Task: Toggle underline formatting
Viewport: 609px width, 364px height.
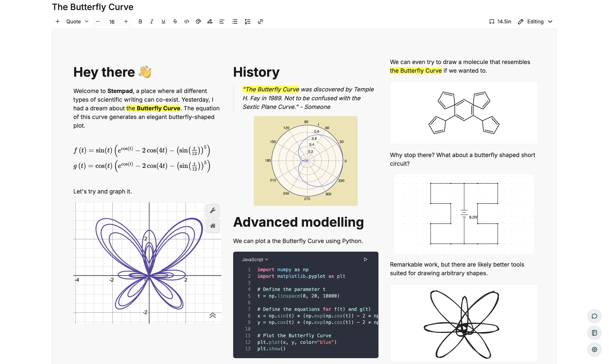Action: pos(163,22)
